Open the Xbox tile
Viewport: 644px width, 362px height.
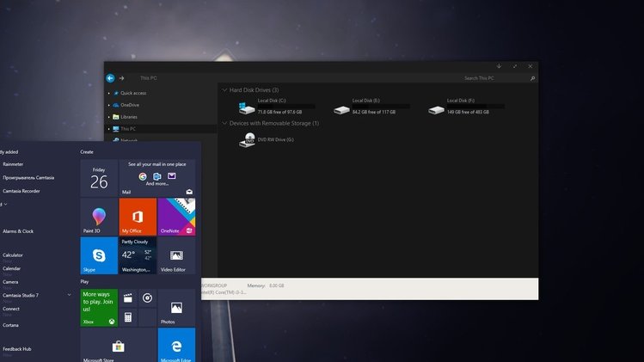coord(99,308)
